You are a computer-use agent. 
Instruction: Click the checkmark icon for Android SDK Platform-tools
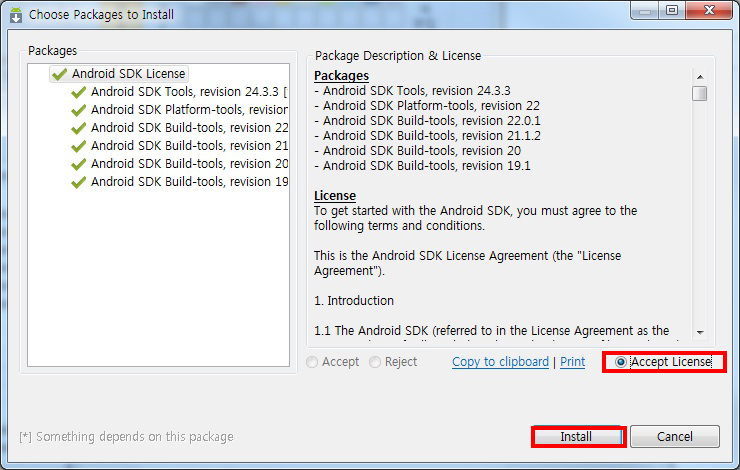[78, 110]
